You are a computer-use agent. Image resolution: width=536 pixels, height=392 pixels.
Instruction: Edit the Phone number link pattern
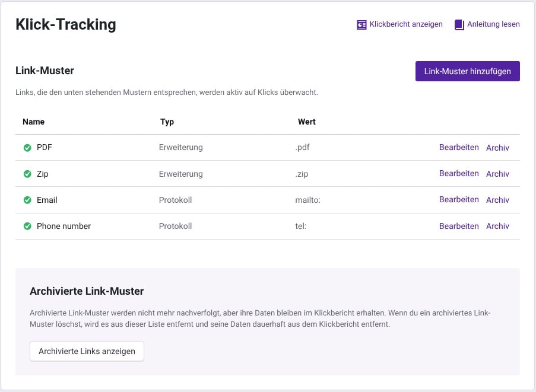point(459,226)
